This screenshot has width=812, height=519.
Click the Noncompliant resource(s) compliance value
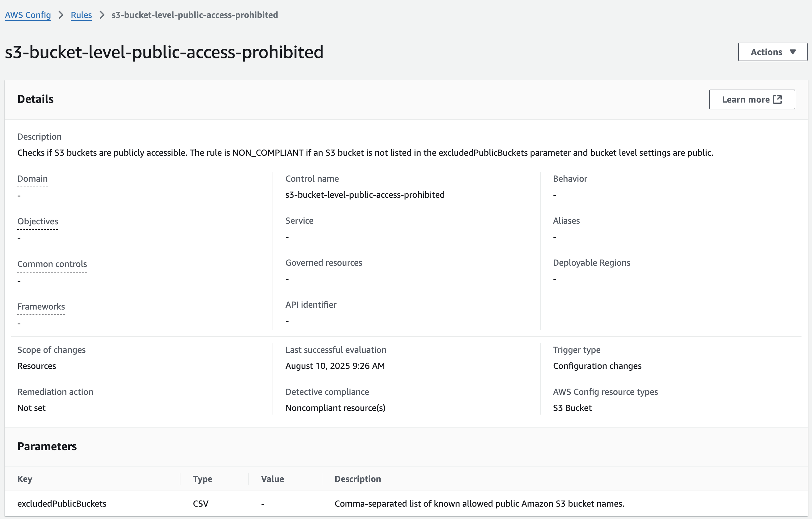click(x=335, y=408)
